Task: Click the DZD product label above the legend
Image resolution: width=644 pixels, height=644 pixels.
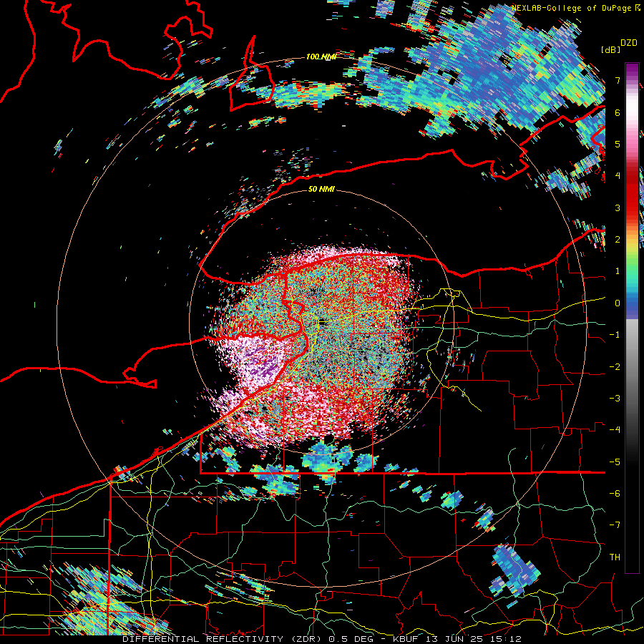Action: [x=629, y=42]
